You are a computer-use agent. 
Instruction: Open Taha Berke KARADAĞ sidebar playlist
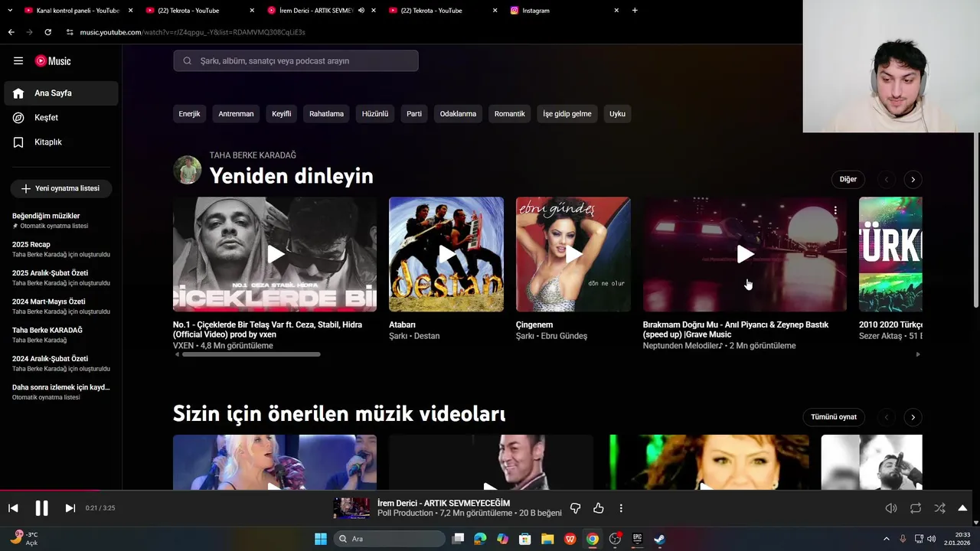[x=61, y=334]
